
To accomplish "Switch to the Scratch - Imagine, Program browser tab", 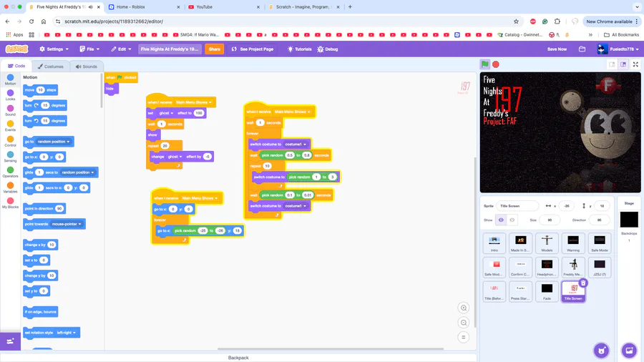I will (x=304, y=7).
